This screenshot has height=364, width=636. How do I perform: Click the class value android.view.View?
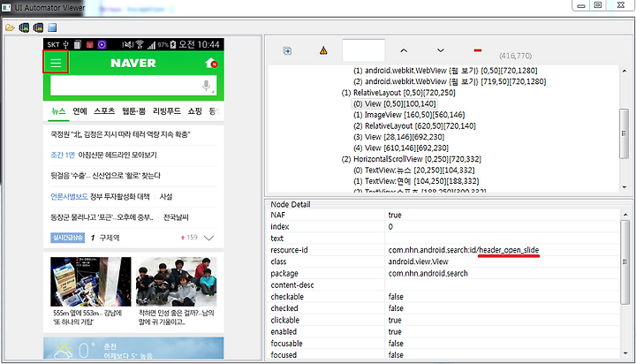pos(418,262)
